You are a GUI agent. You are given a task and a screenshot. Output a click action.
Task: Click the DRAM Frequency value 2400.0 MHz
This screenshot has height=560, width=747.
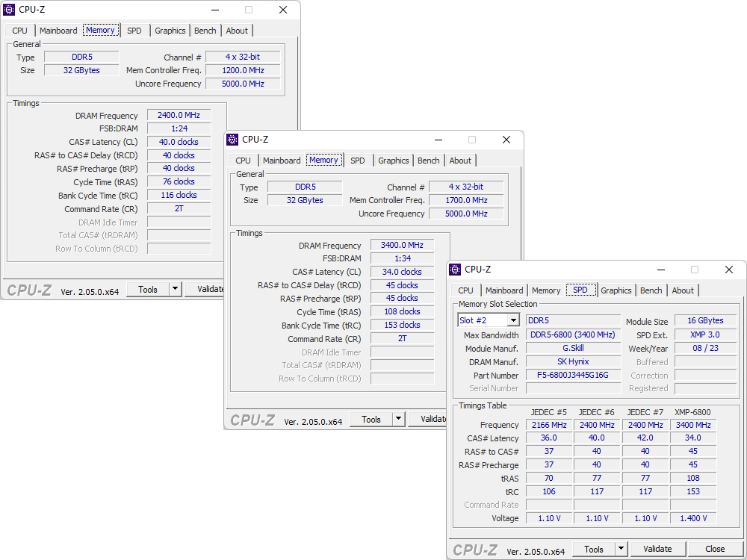[x=179, y=115]
